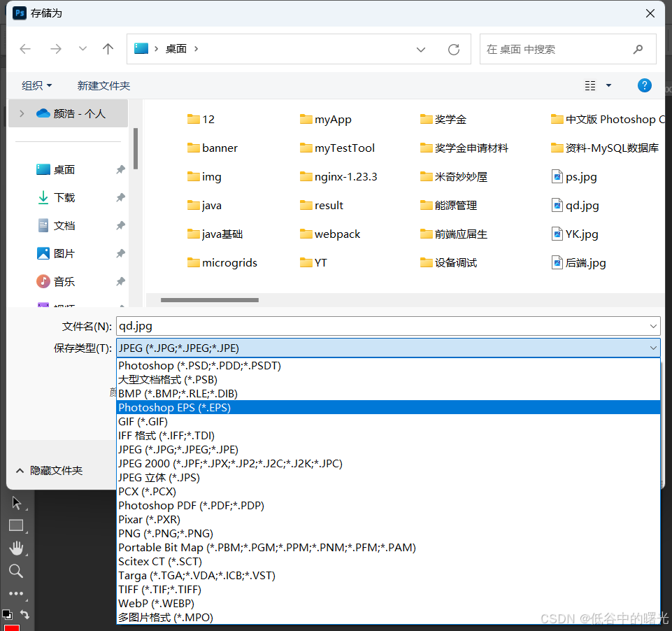The image size is (672, 631).
Task: Collapse the 保存类型 dropdown arrow
Action: [653, 348]
